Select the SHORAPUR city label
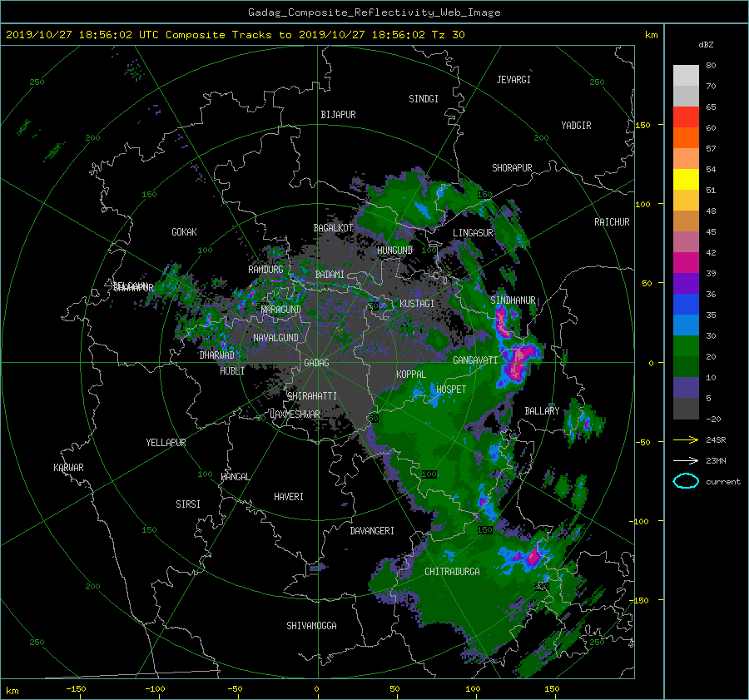Viewport: 749px width, 700px height. (x=512, y=168)
